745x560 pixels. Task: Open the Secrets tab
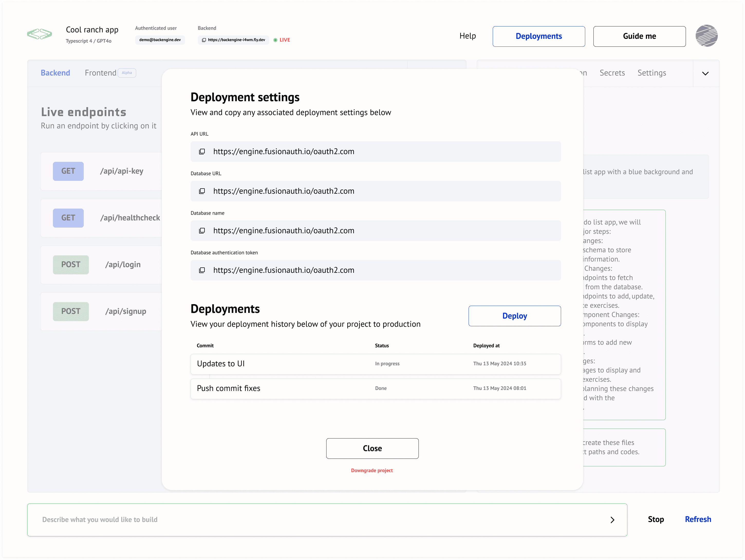pos(612,73)
